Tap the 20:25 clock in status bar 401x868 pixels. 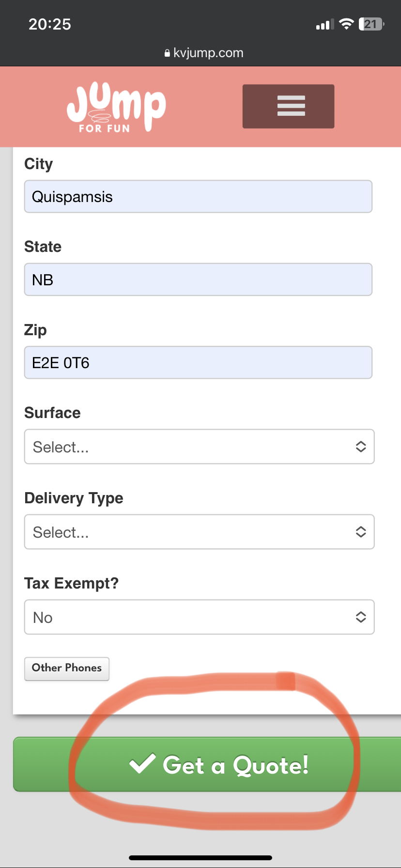click(x=50, y=24)
